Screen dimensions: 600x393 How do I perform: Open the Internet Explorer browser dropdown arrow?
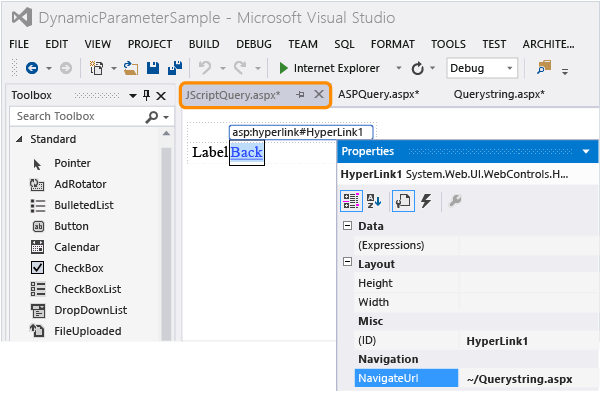(x=398, y=68)
